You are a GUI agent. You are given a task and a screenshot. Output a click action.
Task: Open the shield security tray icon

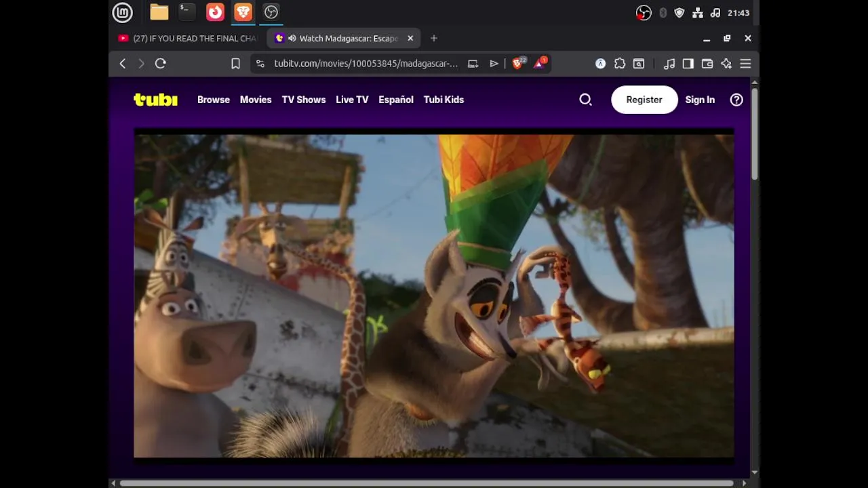pyautogui.click(x=679, y=13)
